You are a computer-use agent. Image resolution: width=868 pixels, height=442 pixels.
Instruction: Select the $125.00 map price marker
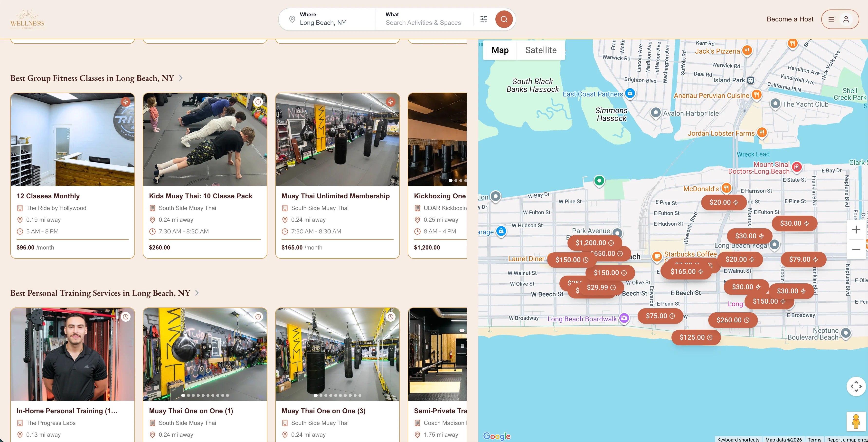[x=696, y=337]
